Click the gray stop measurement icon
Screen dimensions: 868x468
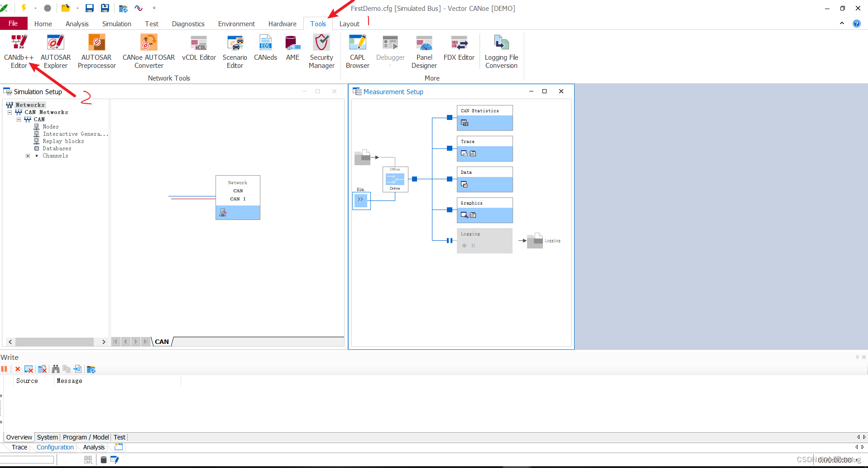point(48,8)
